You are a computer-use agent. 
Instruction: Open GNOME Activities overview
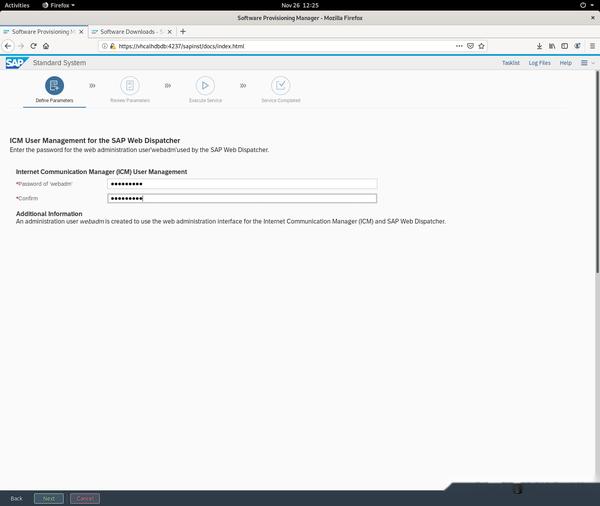[17, 5]
